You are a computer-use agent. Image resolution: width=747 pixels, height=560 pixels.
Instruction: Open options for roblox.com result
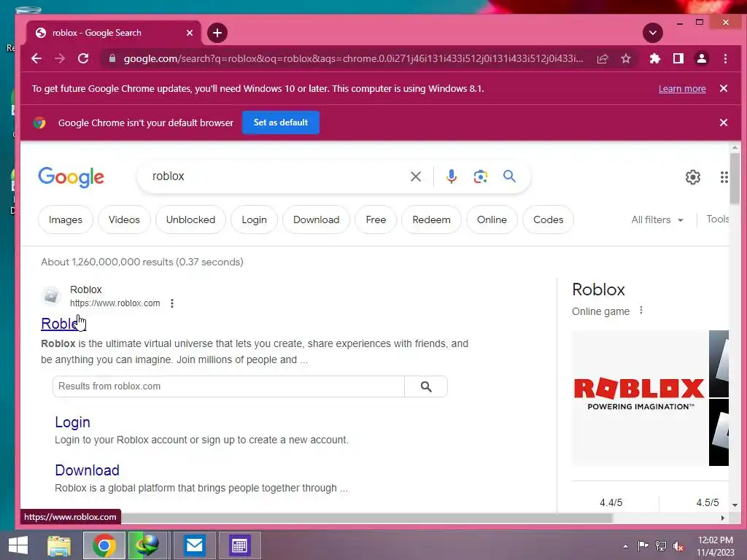172,303
